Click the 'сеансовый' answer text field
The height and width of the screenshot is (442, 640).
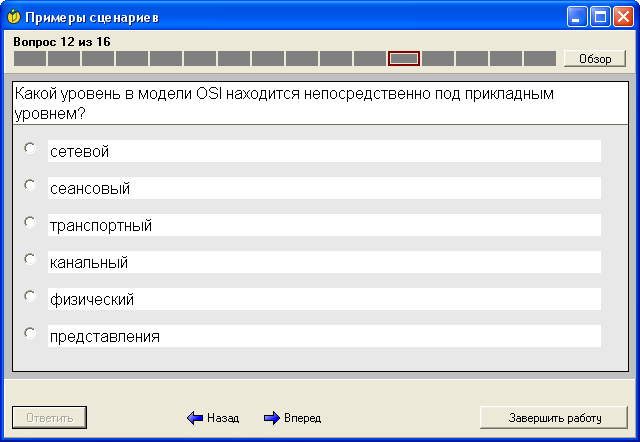point(324,188)
